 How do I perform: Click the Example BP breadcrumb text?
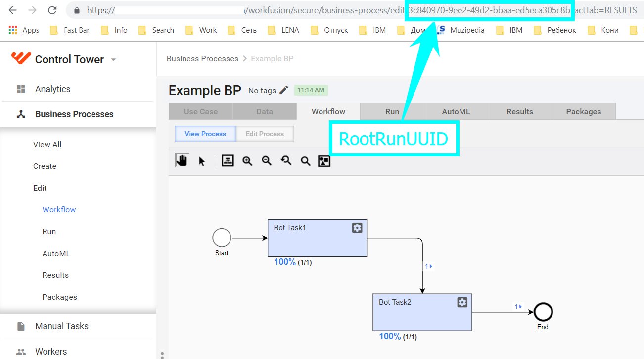[272, 59]
